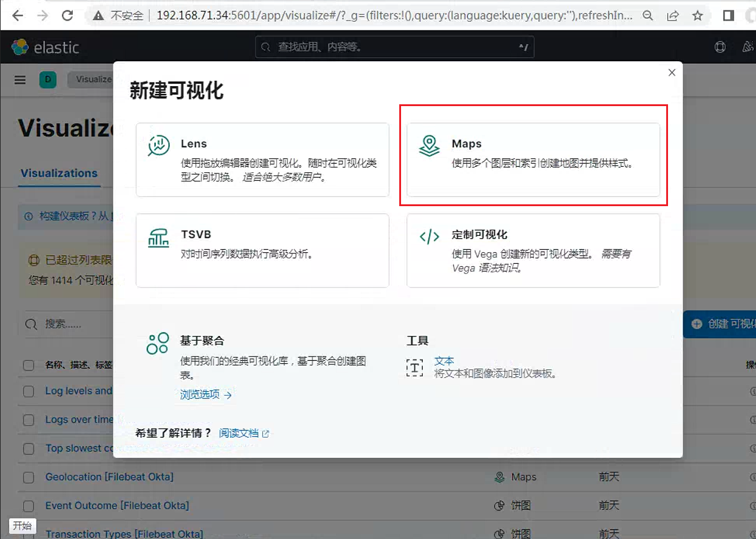756x539 pixels.
Task: Click the 浏览选项 browse options link
Action: [206, 395]
